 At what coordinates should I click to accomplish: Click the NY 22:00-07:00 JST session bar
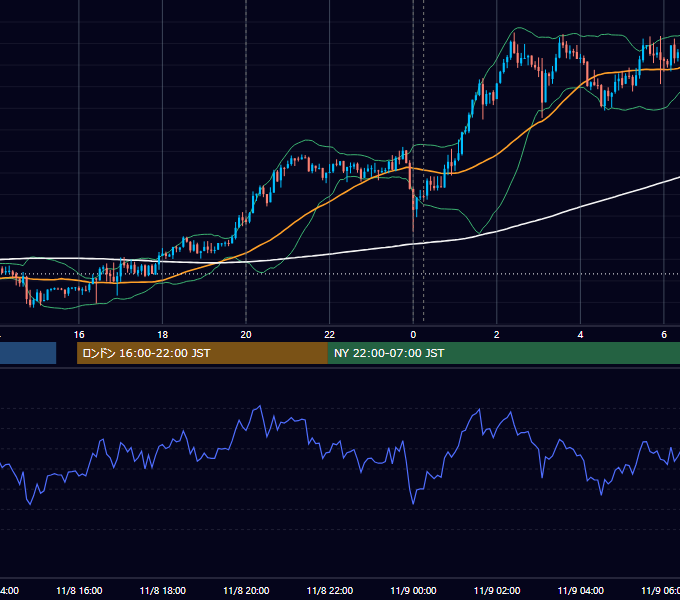coord(503,353)
